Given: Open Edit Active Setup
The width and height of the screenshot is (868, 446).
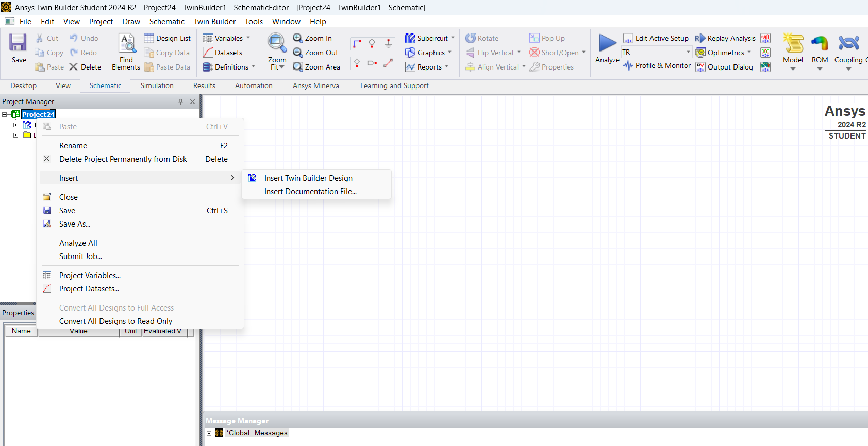Looking at the screenshot, I should [656, 38].
